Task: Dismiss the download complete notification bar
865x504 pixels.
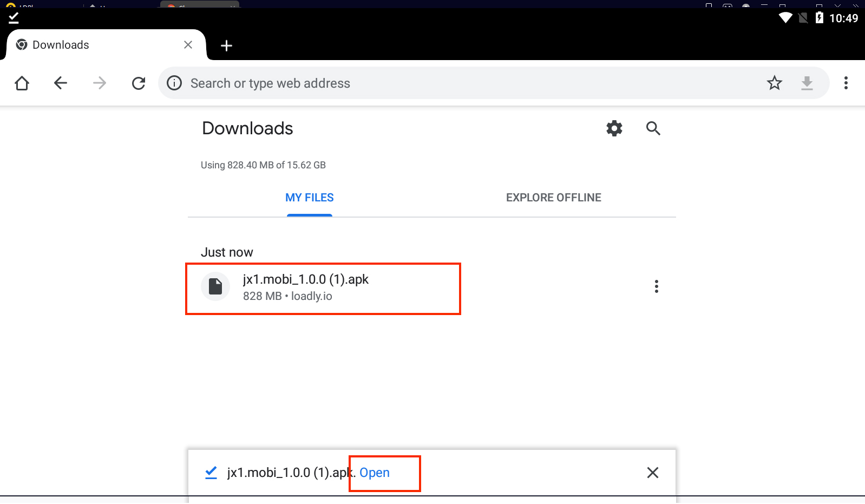Action: [653, 473]
